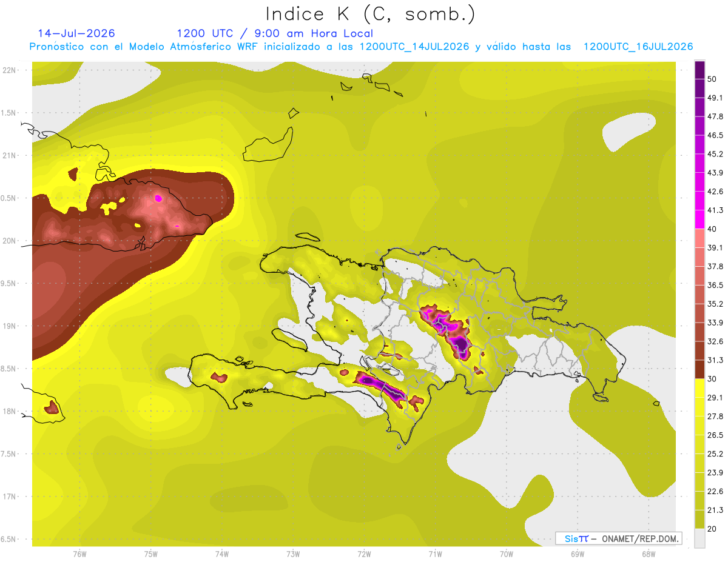The image size is (728, 562).
Task: Select the '72W' longitude label
Action: point(364,554)
